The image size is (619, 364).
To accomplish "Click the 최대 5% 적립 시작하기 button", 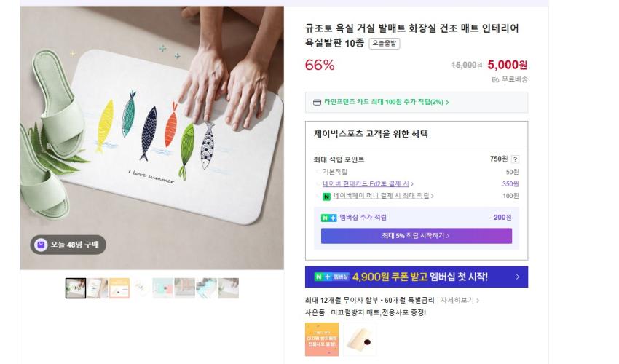I will (x=416, y=236).
